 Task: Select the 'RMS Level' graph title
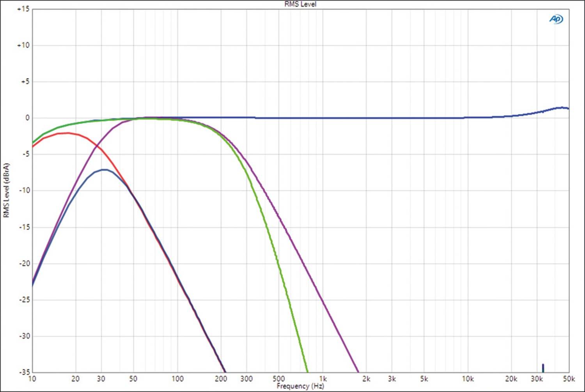[x=300, y=4]
